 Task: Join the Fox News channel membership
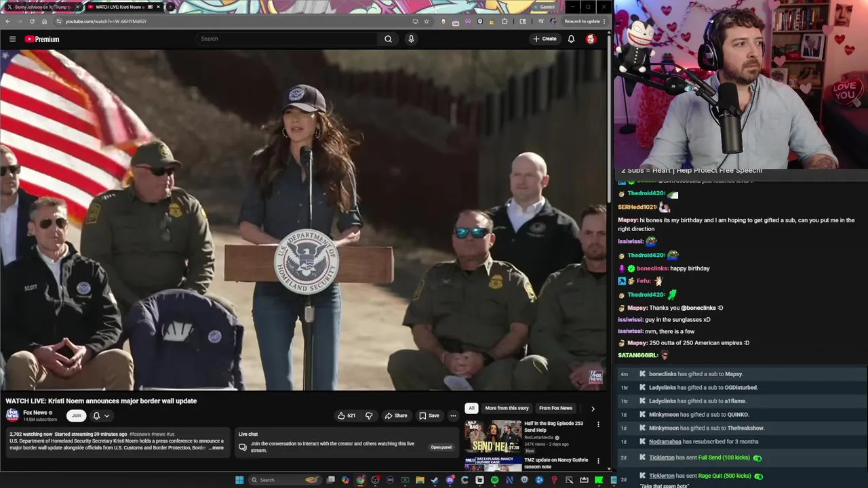point(77,415)
